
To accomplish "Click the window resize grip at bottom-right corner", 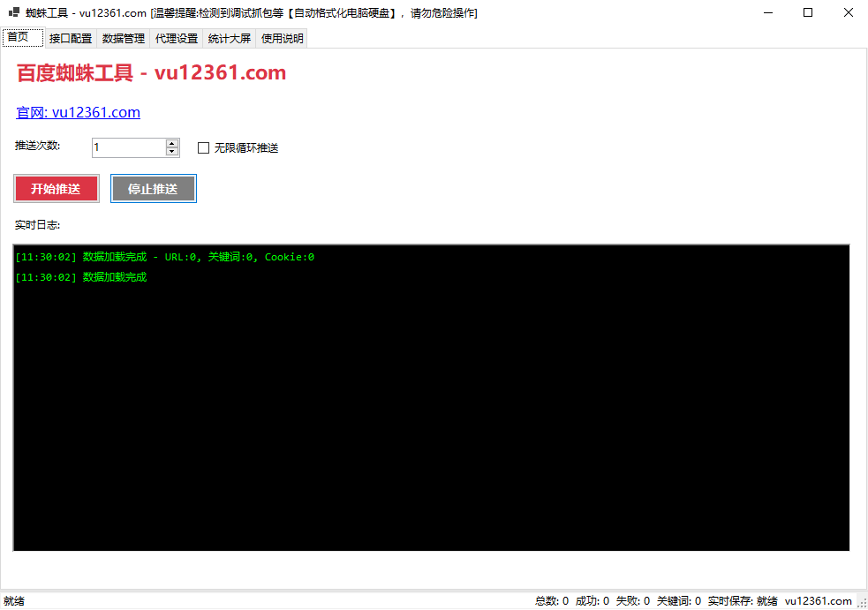I will (862, 604).
